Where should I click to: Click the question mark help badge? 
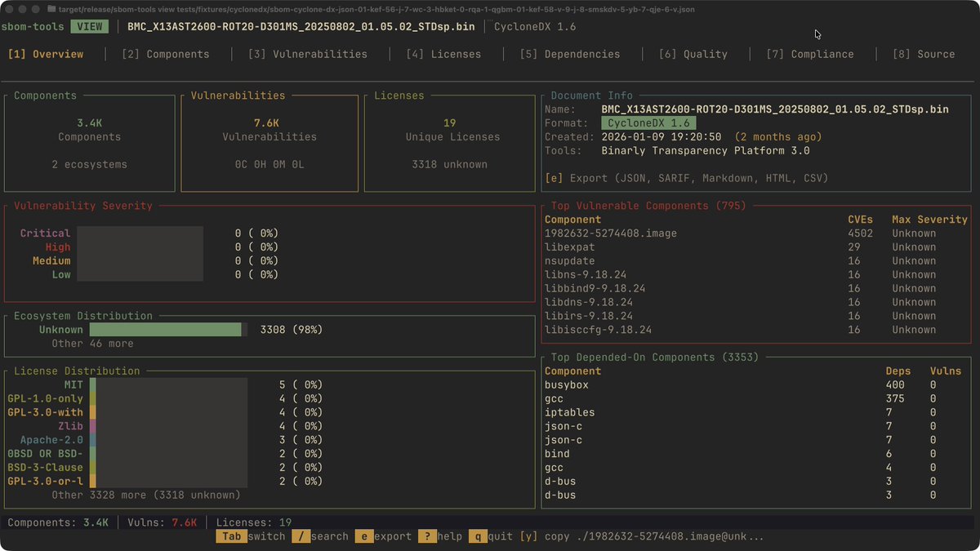coord(426,536)
